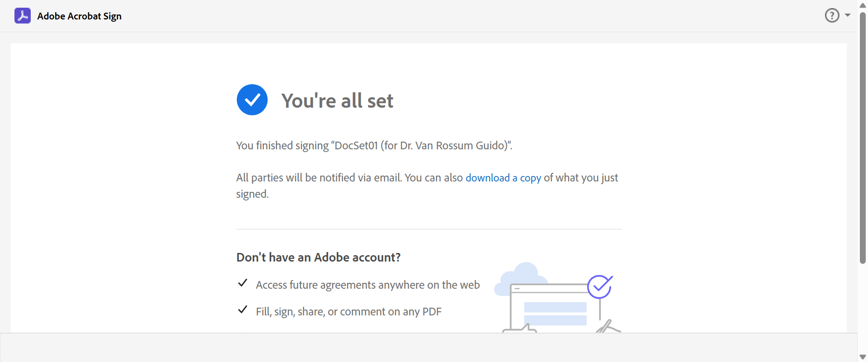Click the Adobe Acrobat Sign title text
The height and width of the screenshot is (362, 868).
pyautogui.click(x=79, y=16)
